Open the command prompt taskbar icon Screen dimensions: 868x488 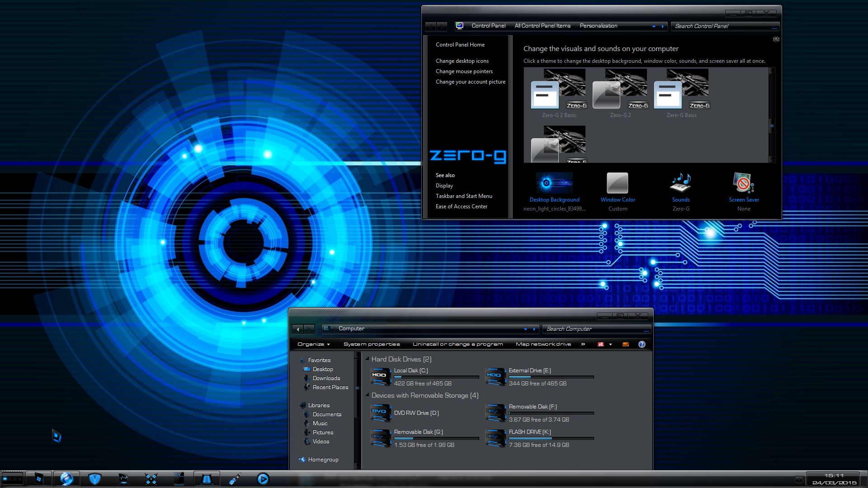(179, 479)
